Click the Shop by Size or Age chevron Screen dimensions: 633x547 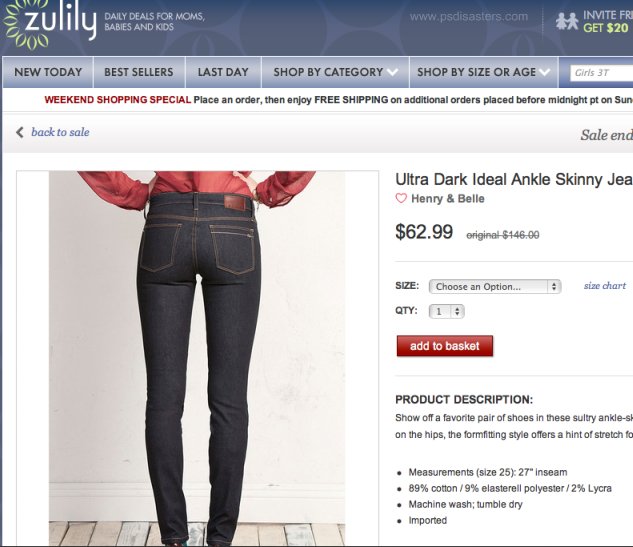tap(544, 72)
